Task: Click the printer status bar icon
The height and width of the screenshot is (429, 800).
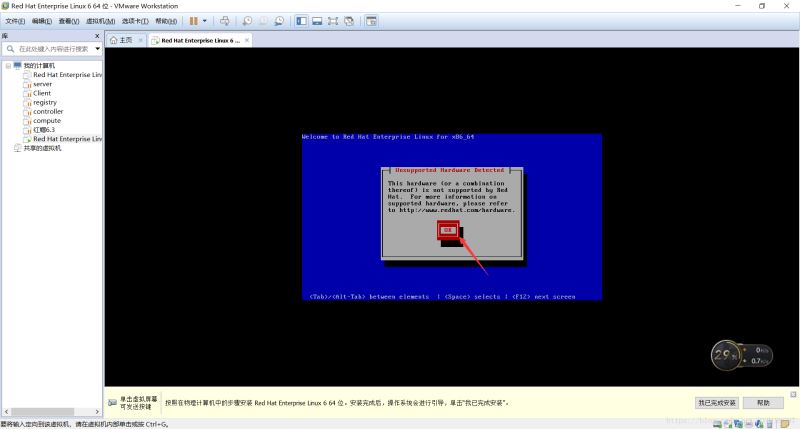Action: click(x=748, y=424)
